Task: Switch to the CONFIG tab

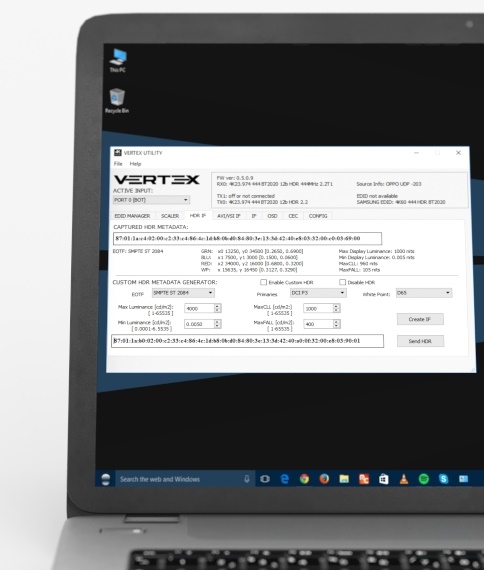Action: (318, 216)
